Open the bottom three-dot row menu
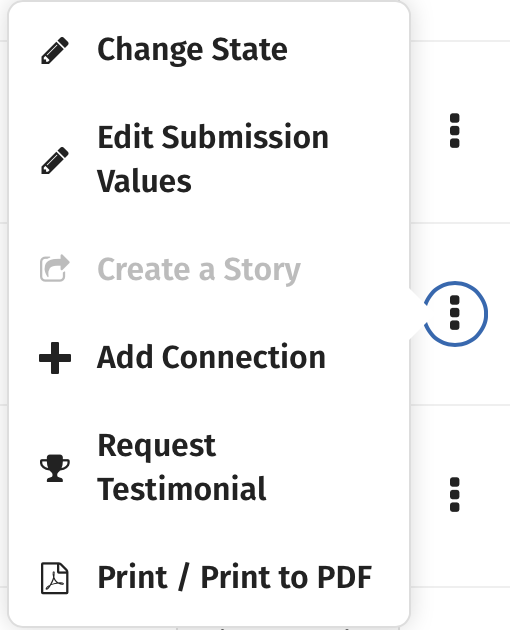Image resolution: width=518 pixels, height=630 pixels. click(x=455, y=495)
